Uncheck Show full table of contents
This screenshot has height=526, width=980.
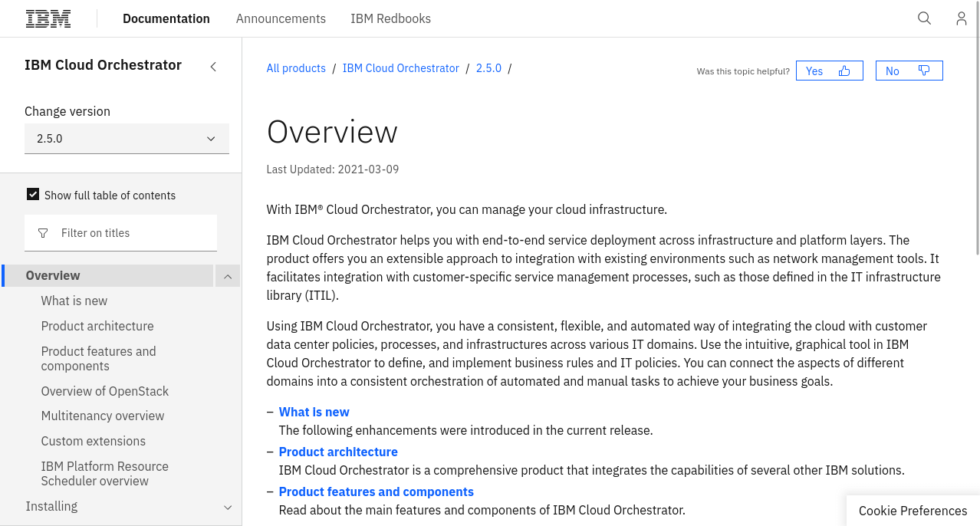(33, 194)
